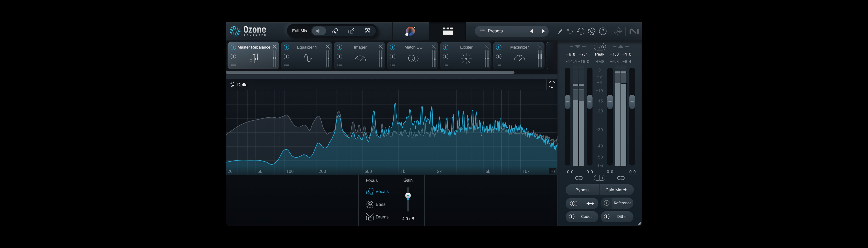Toggle Equalizer 1 module power

tap(286, 47)
